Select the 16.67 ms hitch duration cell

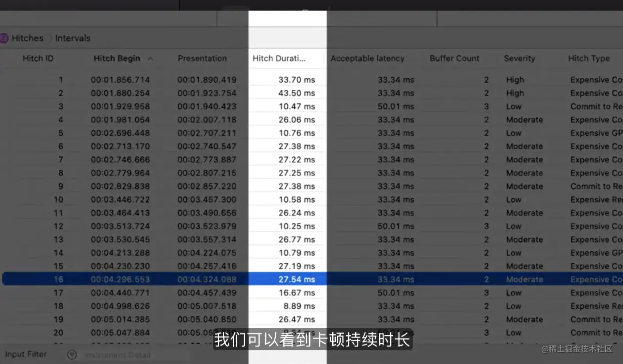tap(296, 293)
